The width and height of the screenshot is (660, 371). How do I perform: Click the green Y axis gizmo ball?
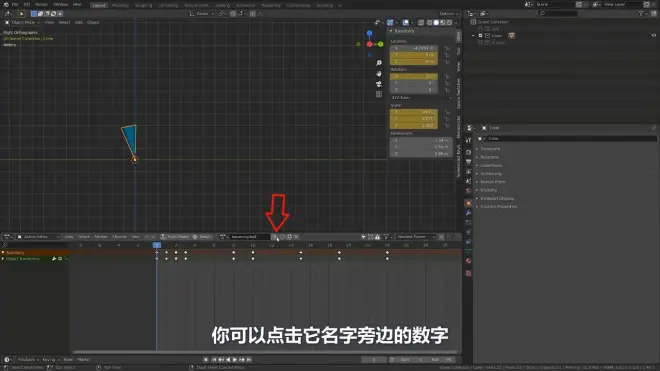click(381, 44)
